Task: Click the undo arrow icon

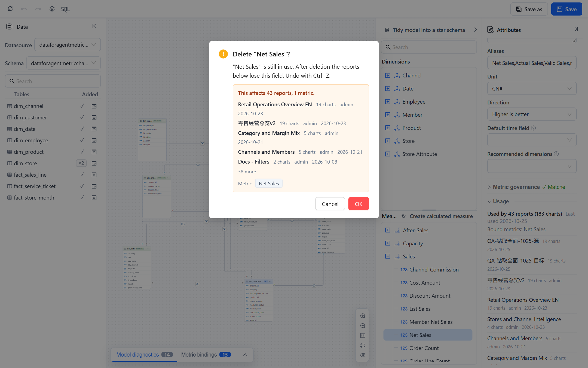Action: [x=24, y=9]
